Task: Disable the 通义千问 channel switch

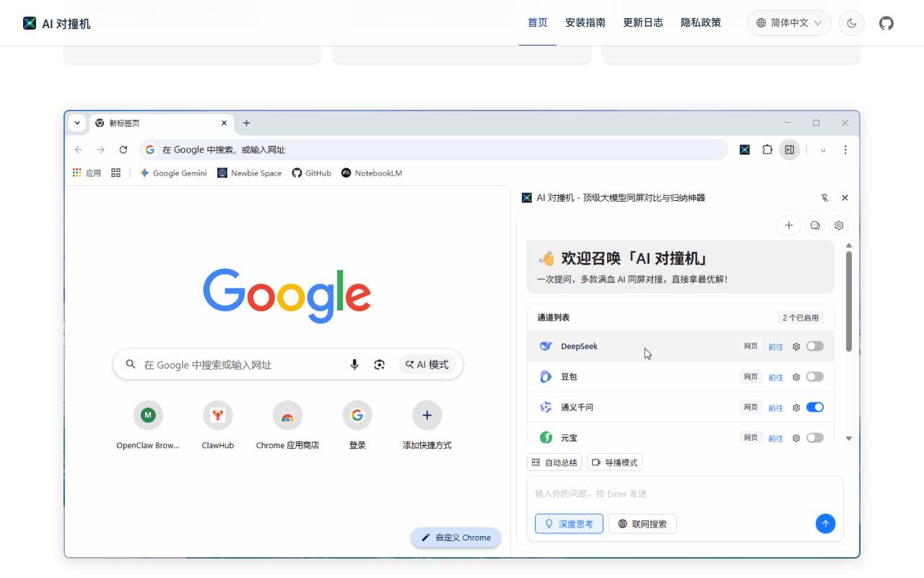Action: tap(815, 407)
